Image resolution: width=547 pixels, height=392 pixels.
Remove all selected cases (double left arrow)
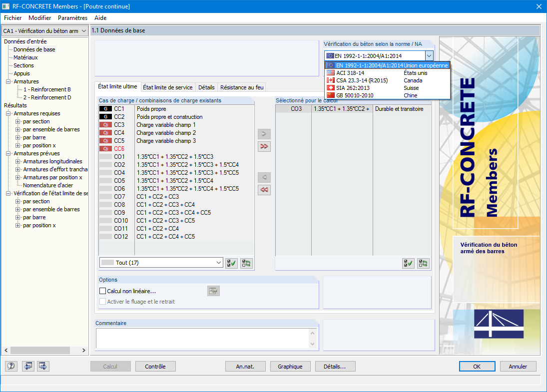pyautogui.click(x=264, y=190)
